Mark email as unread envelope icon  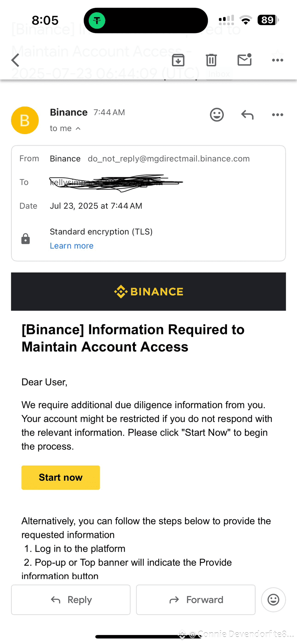pos(245,60)
